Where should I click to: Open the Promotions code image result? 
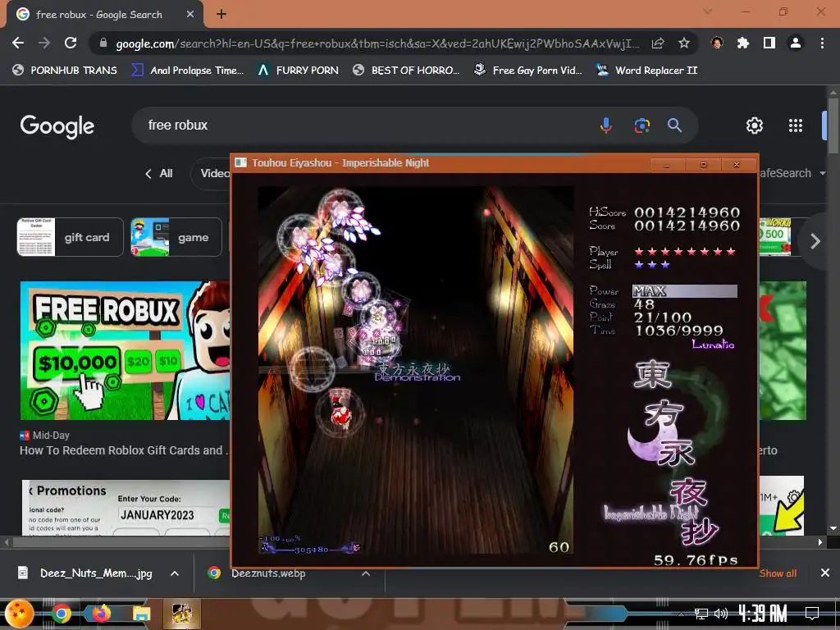[126, 507]
